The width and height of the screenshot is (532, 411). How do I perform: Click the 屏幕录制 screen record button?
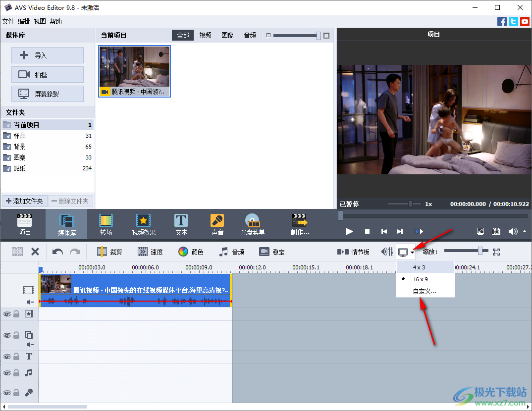tap(48, 94)
